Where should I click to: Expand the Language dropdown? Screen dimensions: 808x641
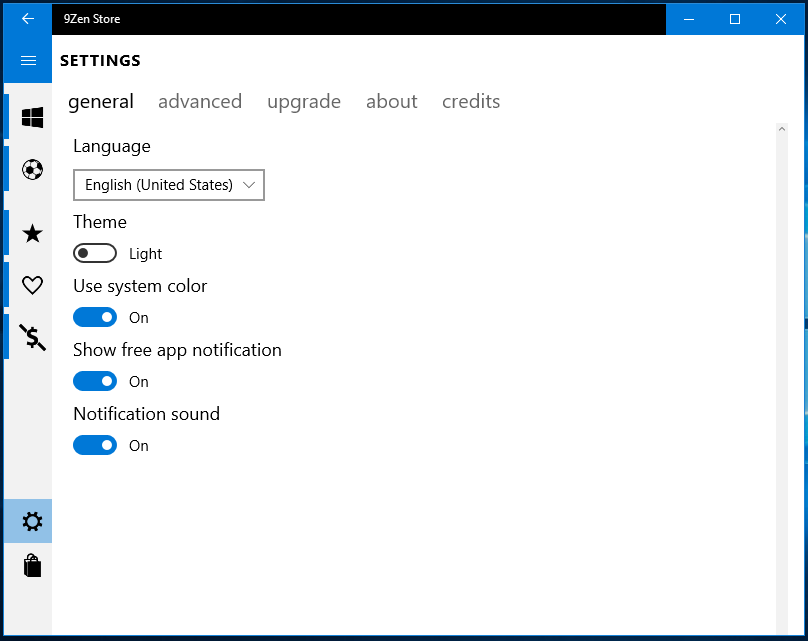pyautogui.click(x=169, y=185)
